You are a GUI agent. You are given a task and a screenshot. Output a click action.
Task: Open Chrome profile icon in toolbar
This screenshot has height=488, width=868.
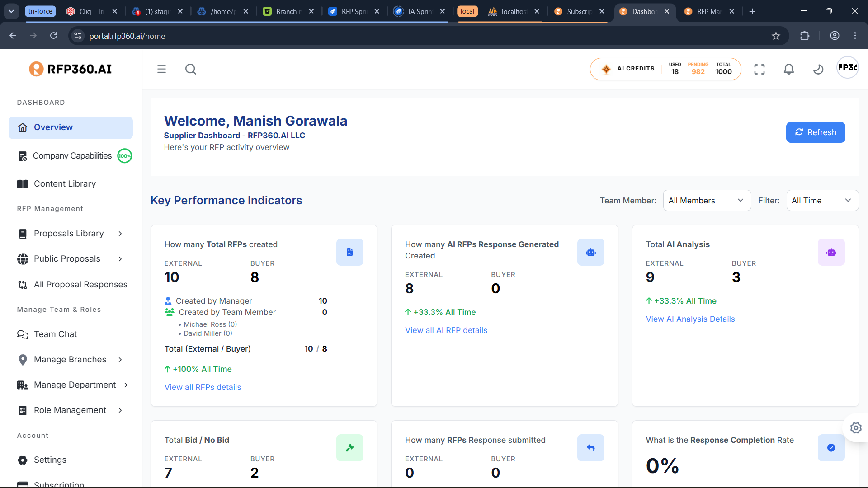pyautogui.click(x=835, y=36)
